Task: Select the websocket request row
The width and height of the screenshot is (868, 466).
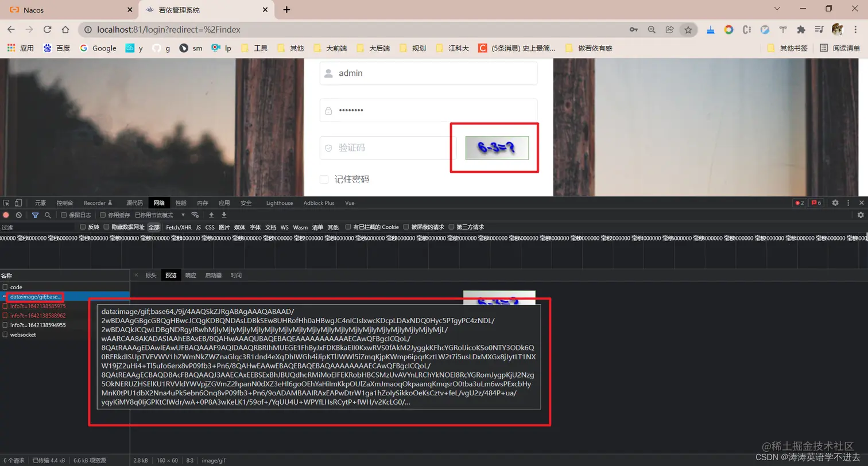Action: click(65, 335)
